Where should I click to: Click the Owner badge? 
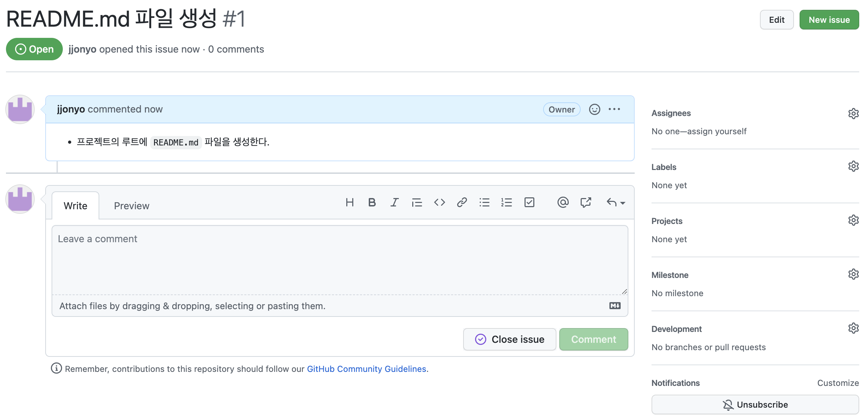point(562,109)
